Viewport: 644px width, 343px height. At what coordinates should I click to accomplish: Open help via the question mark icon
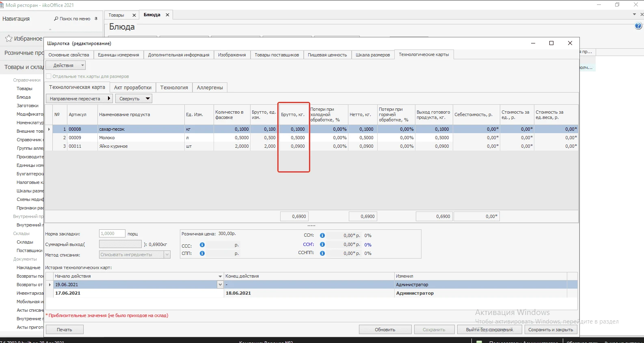pos(638,26)
